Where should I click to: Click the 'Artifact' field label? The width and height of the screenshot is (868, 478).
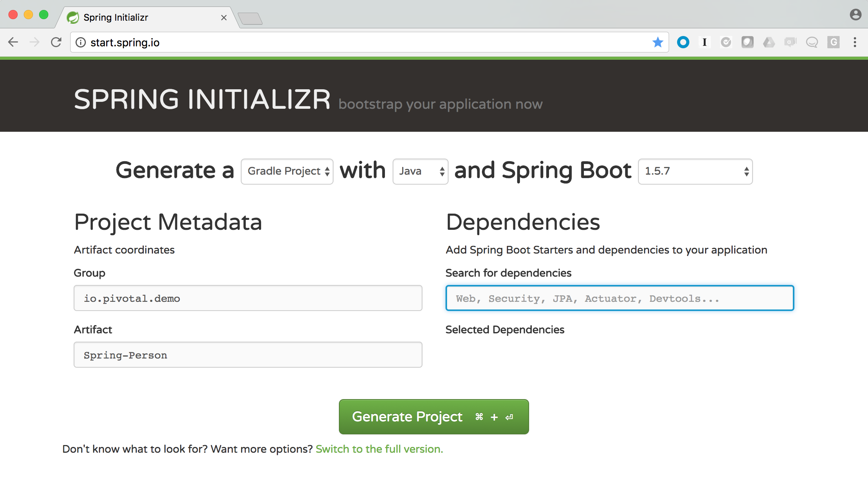[93, 329]
